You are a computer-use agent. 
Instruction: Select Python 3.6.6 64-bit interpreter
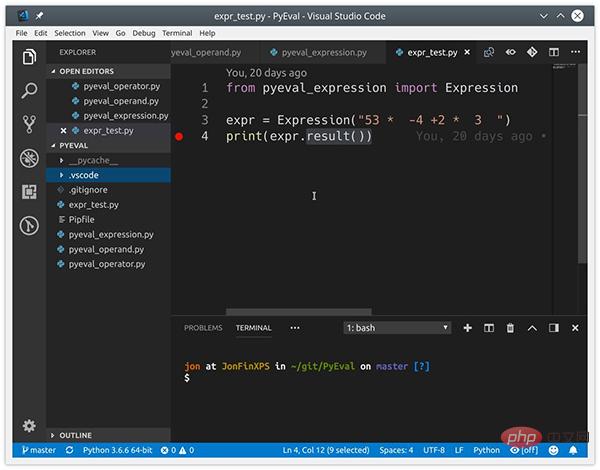[117, 450]
